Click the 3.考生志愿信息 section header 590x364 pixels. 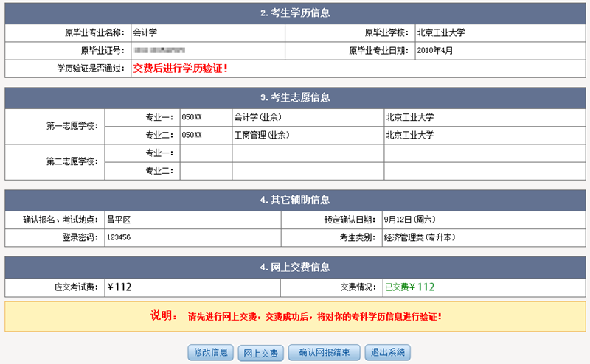pyautogui.click(x=295, y=97)
